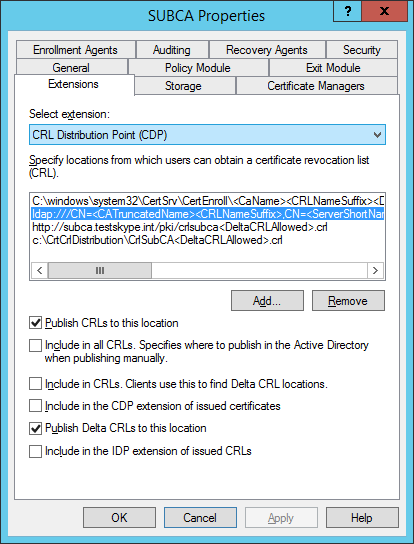This screenshot has height=544, width=414.
Task: Toggle Publish Delta CRLs to this location
Action: click(x=35, y=428)
